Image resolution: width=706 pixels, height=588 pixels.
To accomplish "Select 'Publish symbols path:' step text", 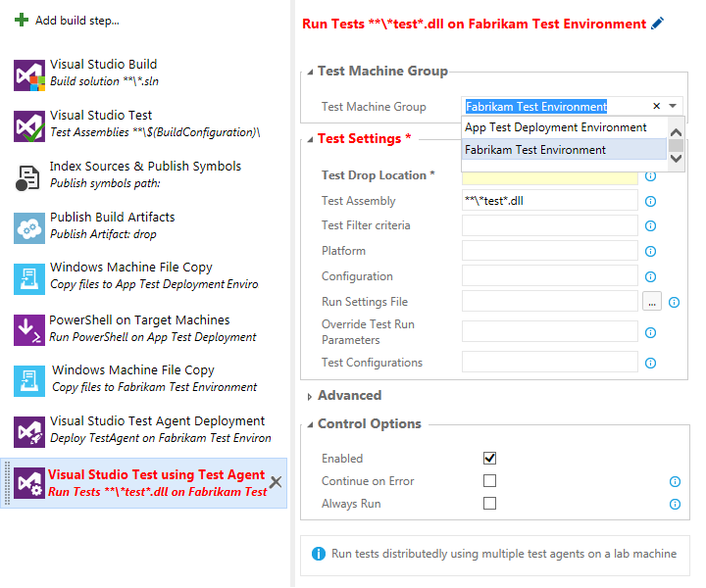I will pos(105,183).
